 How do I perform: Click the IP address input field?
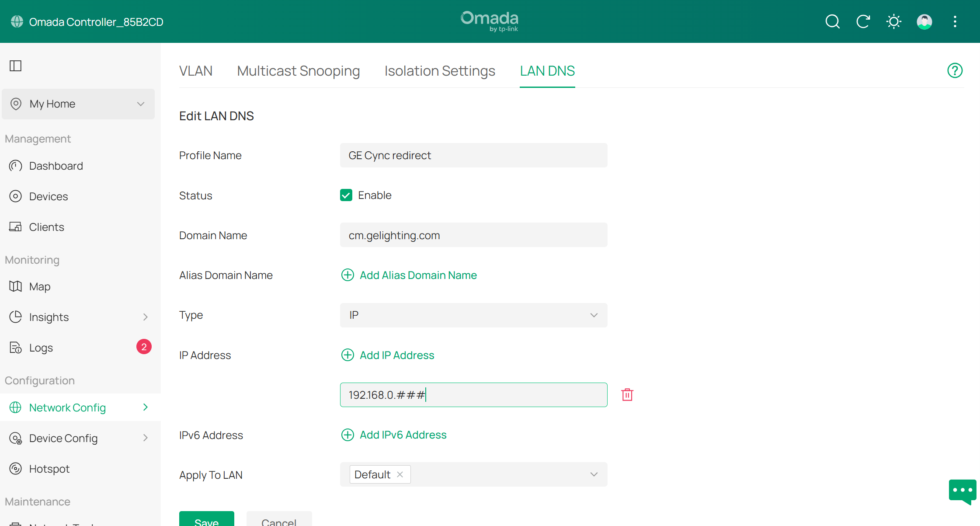point(473,395)
